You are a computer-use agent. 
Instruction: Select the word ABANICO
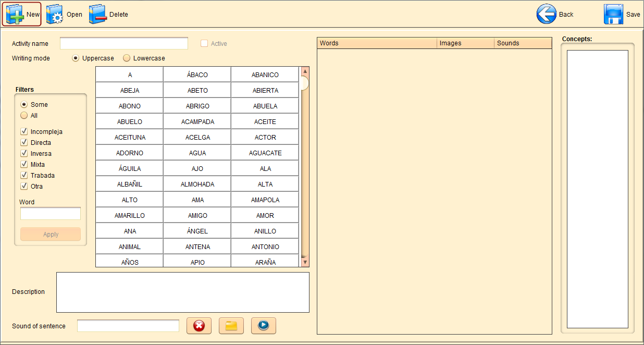pyautogui.click(x=265, y=75)
